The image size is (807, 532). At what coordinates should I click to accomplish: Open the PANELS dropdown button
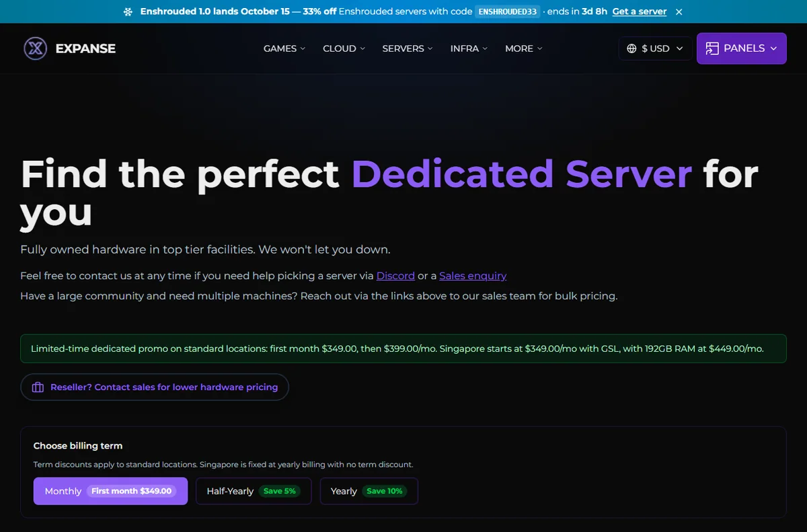point(742,48)
